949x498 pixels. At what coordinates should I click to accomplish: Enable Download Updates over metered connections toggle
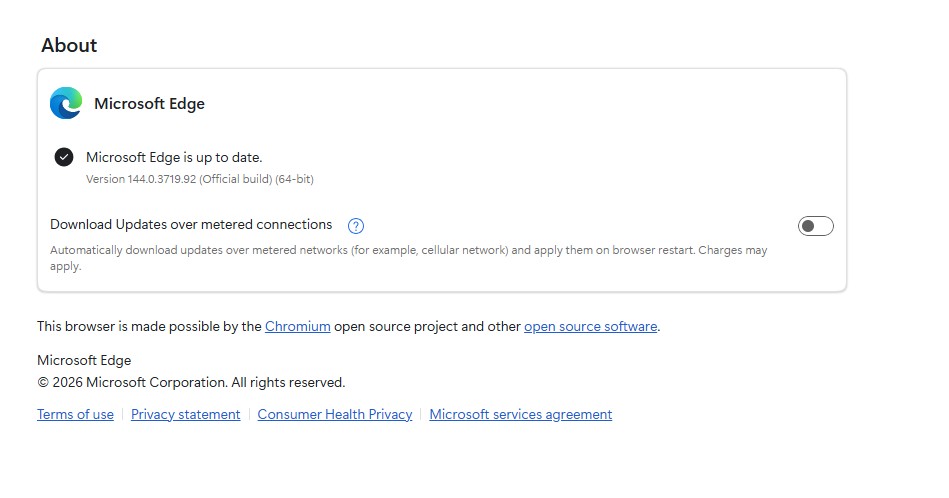pyautogui.click(x=815, y=226)
